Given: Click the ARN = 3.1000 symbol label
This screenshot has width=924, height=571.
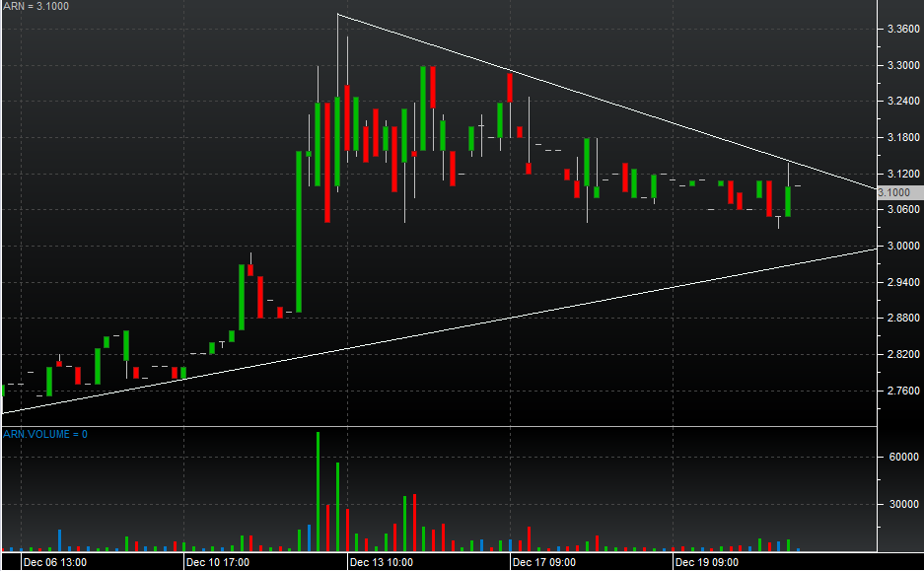Looking at the screenshot, I should coord(36,7).
